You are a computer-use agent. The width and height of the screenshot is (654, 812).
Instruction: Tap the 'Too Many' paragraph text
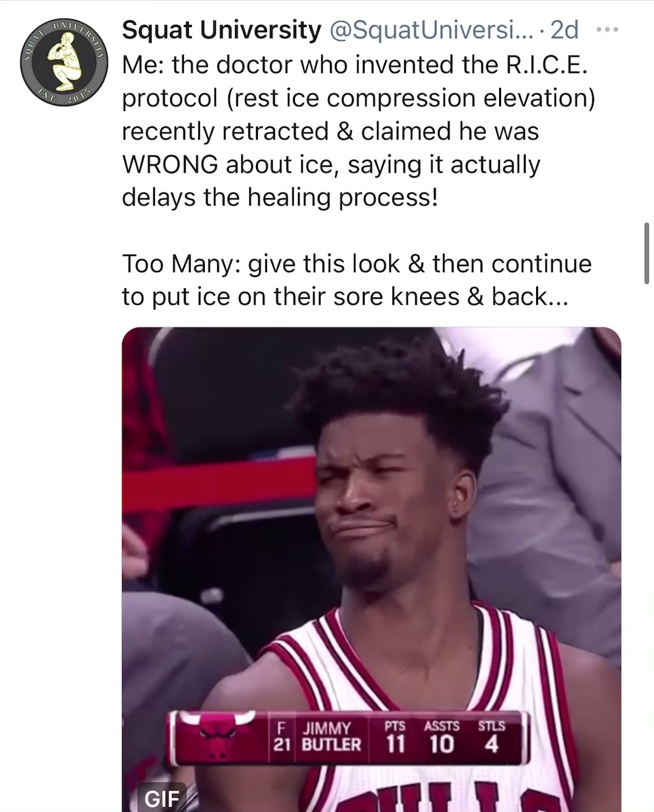click(357, 280)
